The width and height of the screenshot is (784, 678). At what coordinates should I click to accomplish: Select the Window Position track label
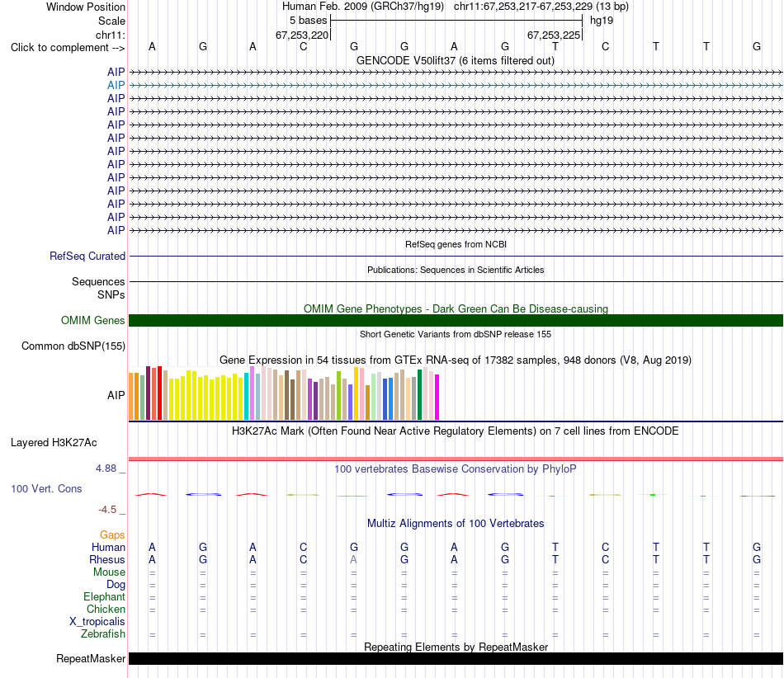pyautogui.click(x=86, y=7)
